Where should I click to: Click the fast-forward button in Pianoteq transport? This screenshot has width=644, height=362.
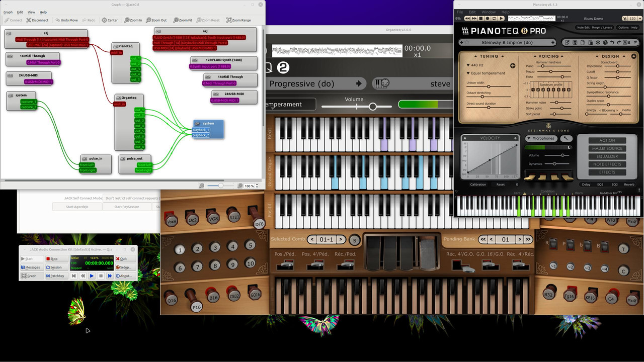coord(474,19)
